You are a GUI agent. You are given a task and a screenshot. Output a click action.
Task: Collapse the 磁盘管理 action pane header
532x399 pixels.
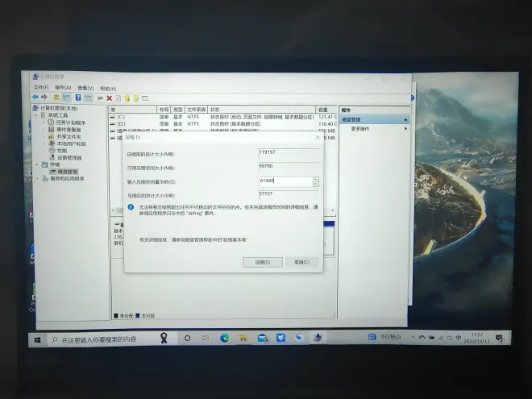pos(405,119)
